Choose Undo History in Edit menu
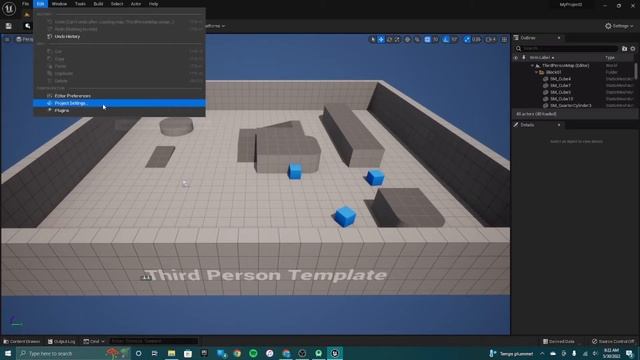Image resolution: width=640 pixels, height=360 pixels. pyautogui.click(x=119, y=36)
